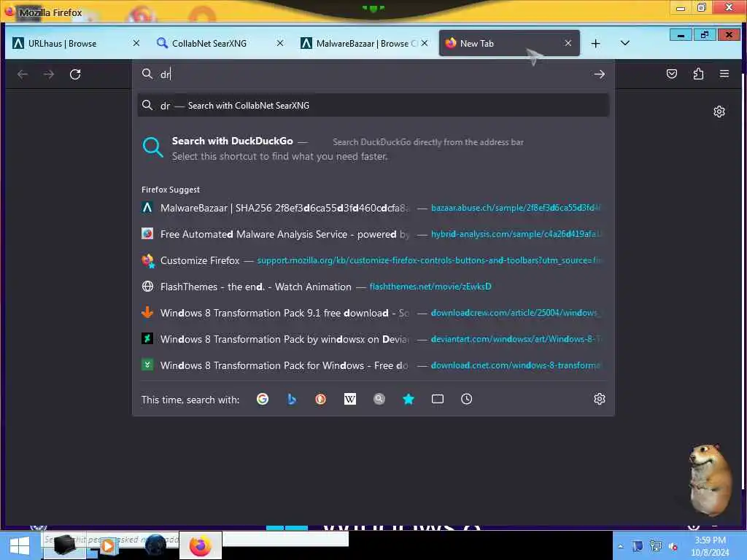This screenshot has width=747, height=560.
Task: Click the Go arrow in address bar
Action: click(600, 74)
